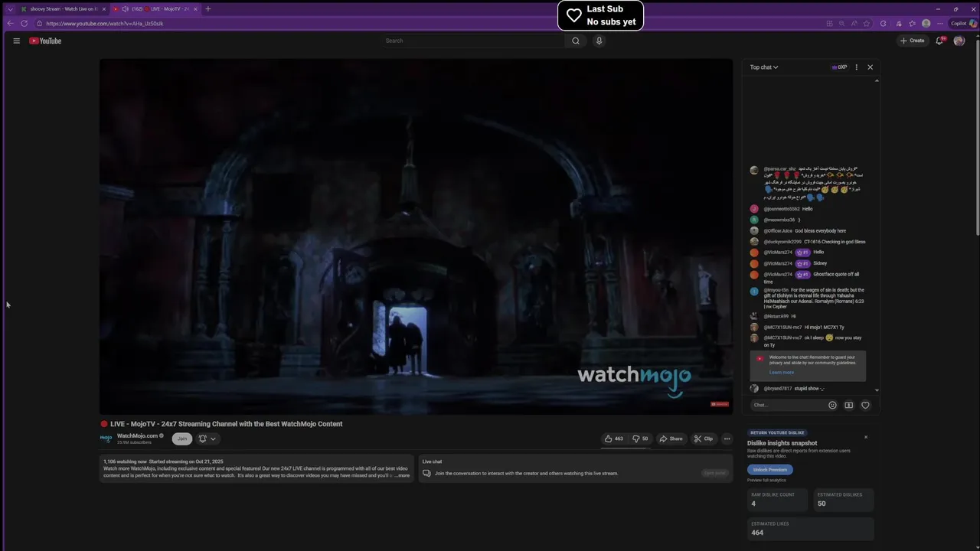Open the browser settings and more ellipsis
Image resolution: width=980 pixels, height=551 pixels.
tap(939, 23)
